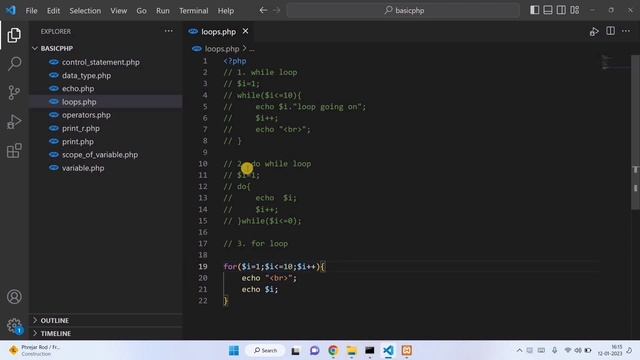
Task: Open the Selection menu
Action: click(85, 11)
